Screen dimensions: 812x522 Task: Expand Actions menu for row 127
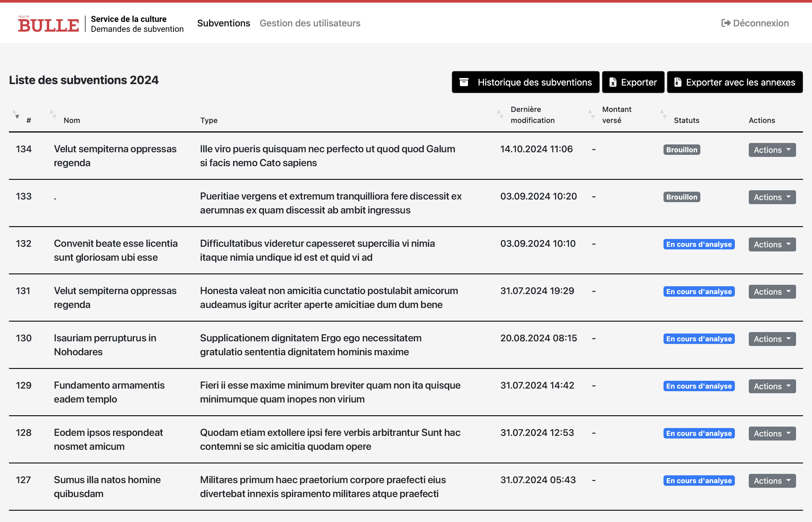[x=772, y=481]
